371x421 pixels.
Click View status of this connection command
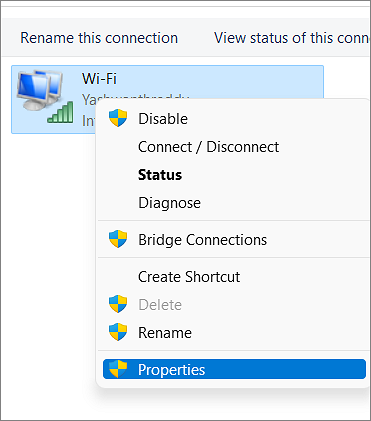point(292,38)
